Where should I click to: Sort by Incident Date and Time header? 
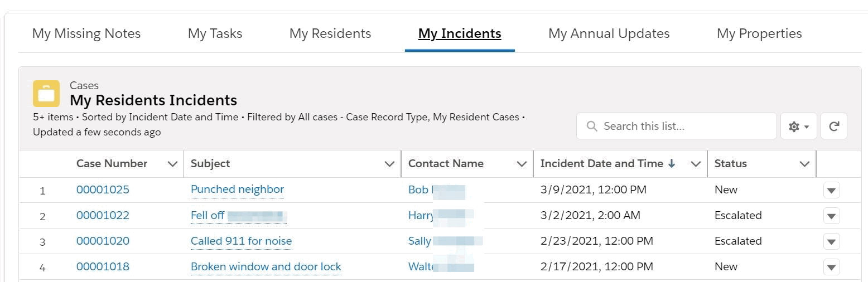pos(601,164)
